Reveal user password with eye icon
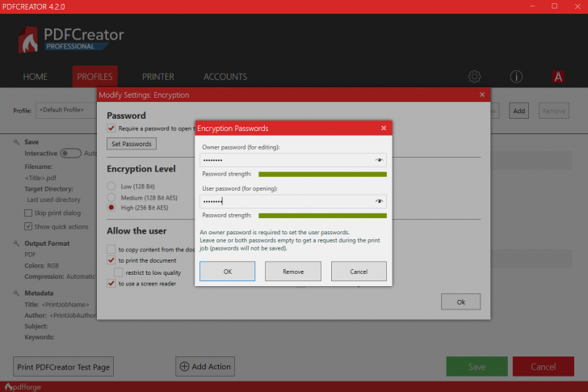The height and width of the screenshot is (392, 588). [x=379, y=201]
